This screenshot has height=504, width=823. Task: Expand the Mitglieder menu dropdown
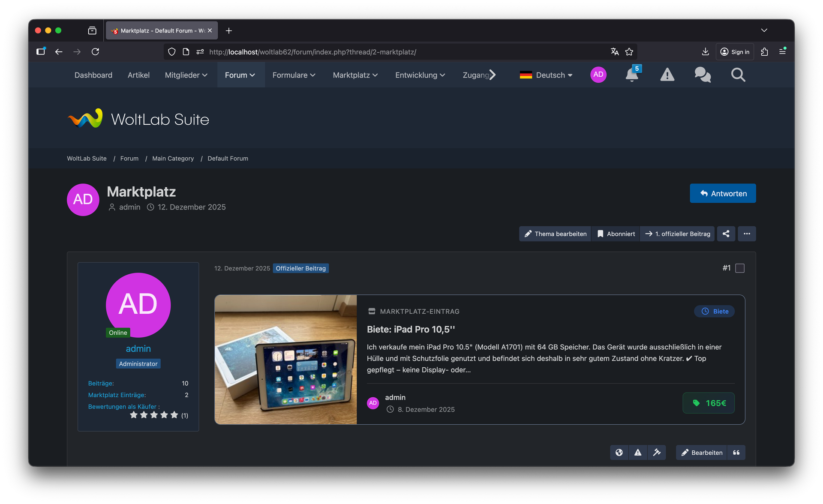(186, 75)
